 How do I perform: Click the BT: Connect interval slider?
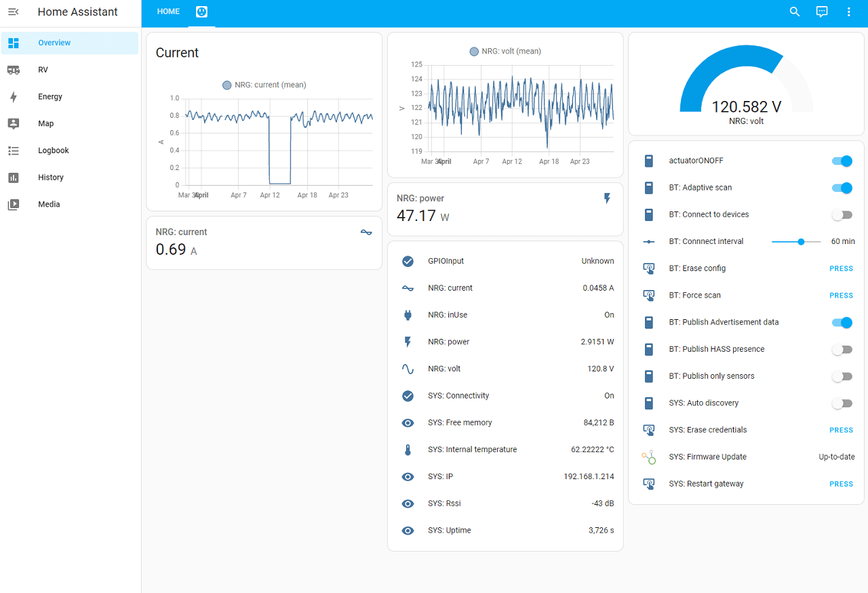coord(796,242)
